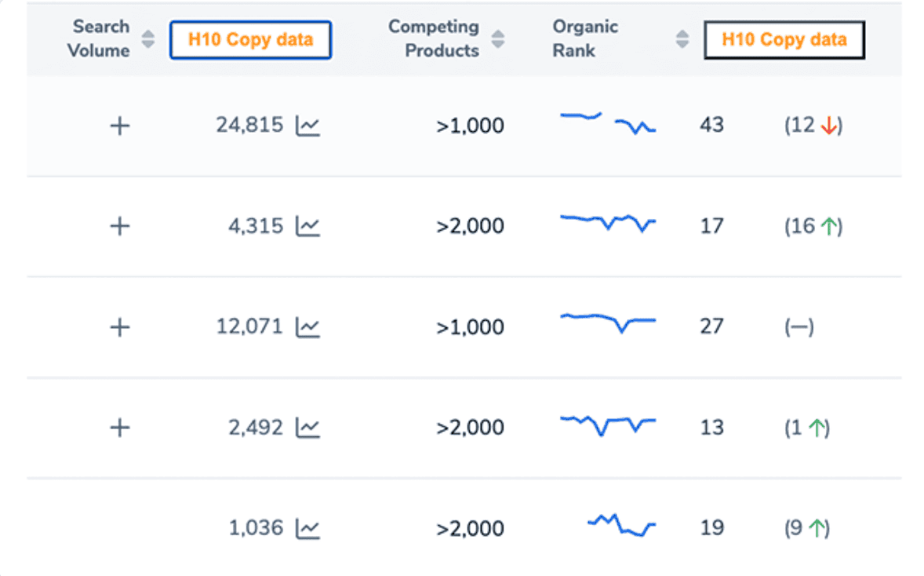Open trend chart icon for 24,815 search volume
The height and width of the screenshot is (576, 924).
pos(307,126)
